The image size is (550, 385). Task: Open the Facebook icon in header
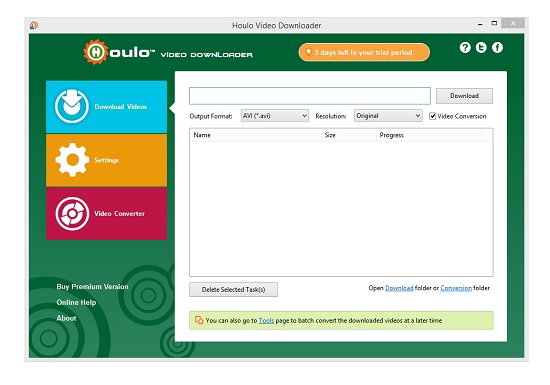point(497,47)
